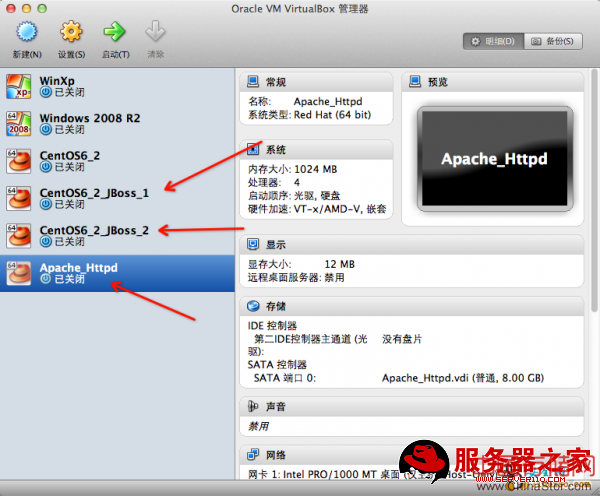Screen dimensions: 600x496
Task: Click the CentOS6_2 Red Hat icon
Action: click(19, 162)
